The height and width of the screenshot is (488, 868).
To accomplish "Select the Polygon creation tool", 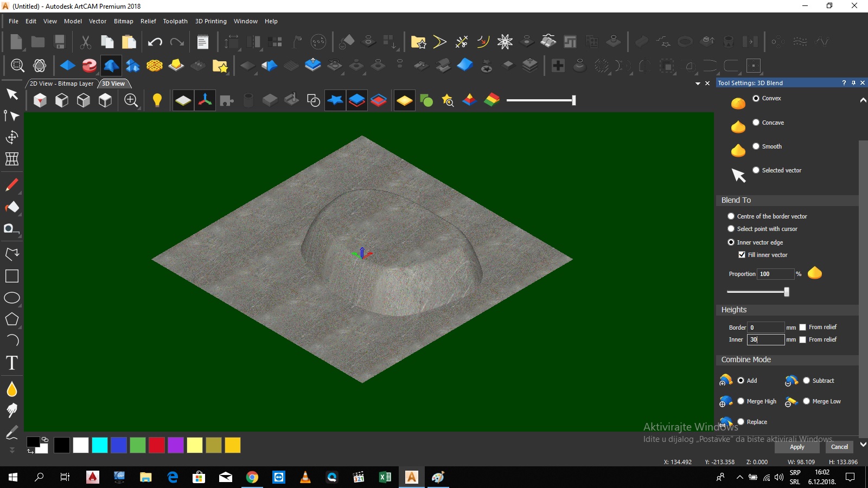I will tap(12, 319).
